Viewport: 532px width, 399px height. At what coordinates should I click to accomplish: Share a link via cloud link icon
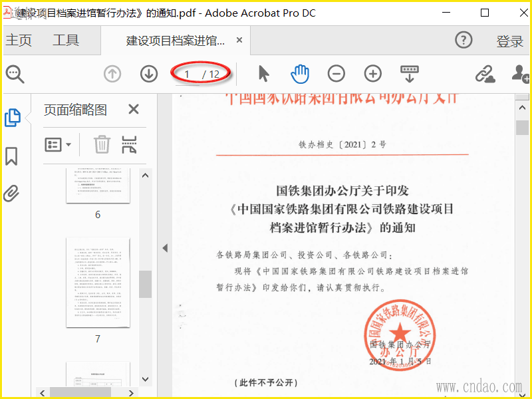pos(485,74)
